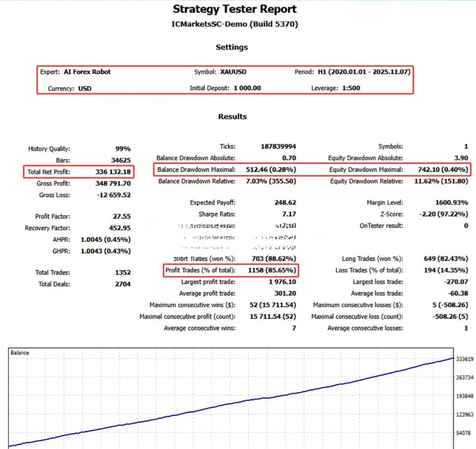Click the Balance label on the chart
The image size is (476, 449).
(x=20, y=353)
